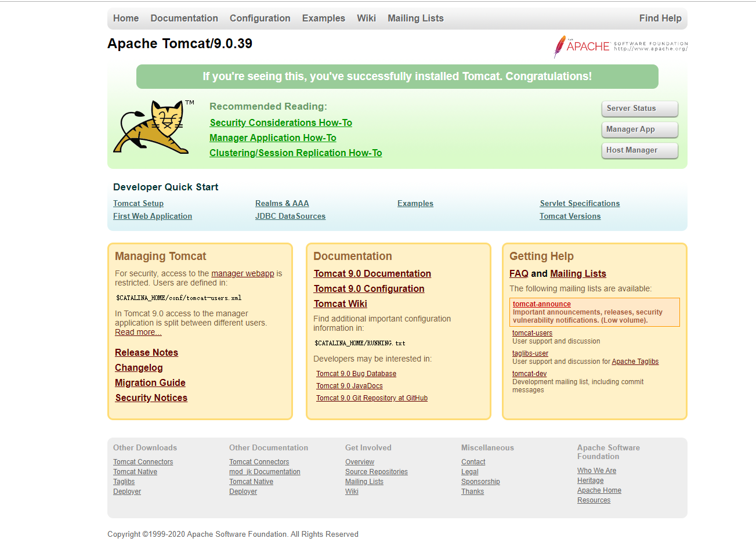Open First Web Application link
Image resolution: width=756 pixels, height=549 pixels.
click(153, 216)
